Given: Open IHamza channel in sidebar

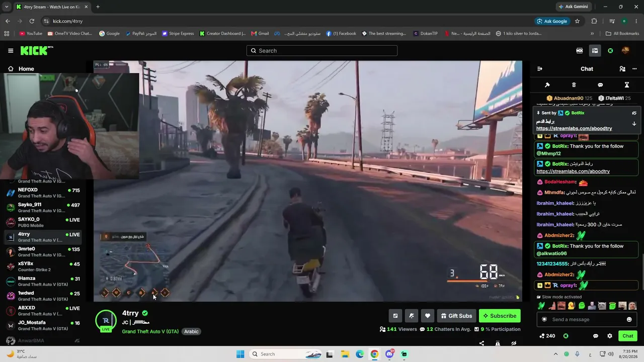Looking at the screenshot, I should click(43, 281).
